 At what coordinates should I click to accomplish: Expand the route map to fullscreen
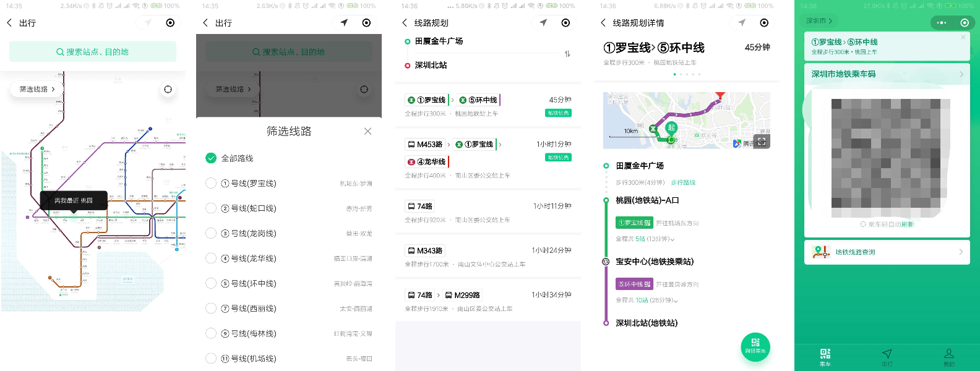[x=762, y=142]
